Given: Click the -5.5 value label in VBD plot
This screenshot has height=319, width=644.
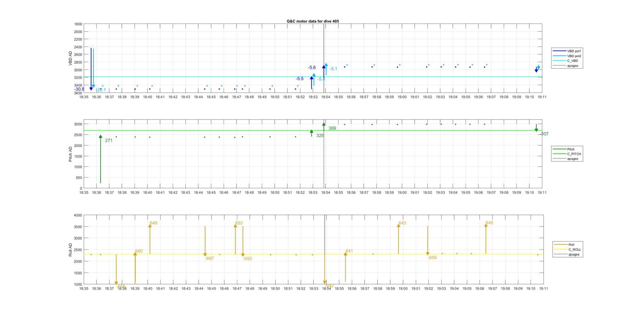Looking at the screenshot, I should pyautogui.click(x=299, y=79).
